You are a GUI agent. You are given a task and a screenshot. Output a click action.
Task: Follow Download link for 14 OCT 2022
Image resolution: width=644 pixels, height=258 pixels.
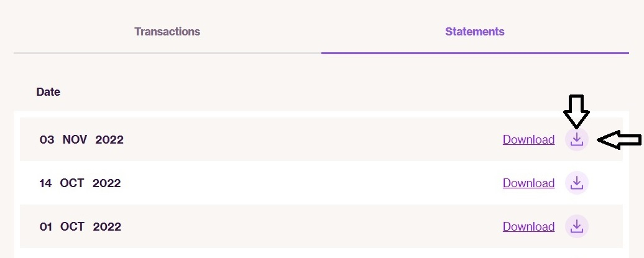[528, 183]
